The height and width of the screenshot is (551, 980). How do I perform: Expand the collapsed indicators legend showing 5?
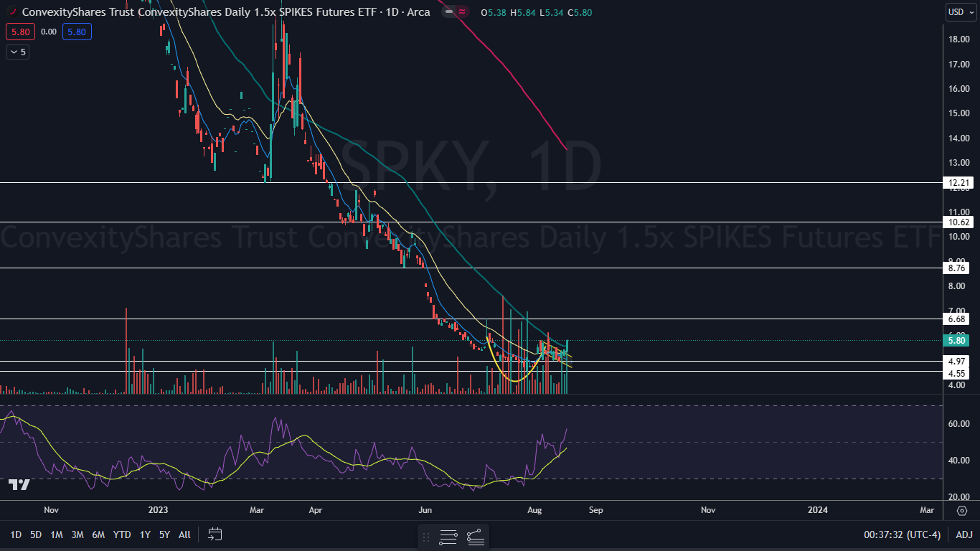point(18,52)
